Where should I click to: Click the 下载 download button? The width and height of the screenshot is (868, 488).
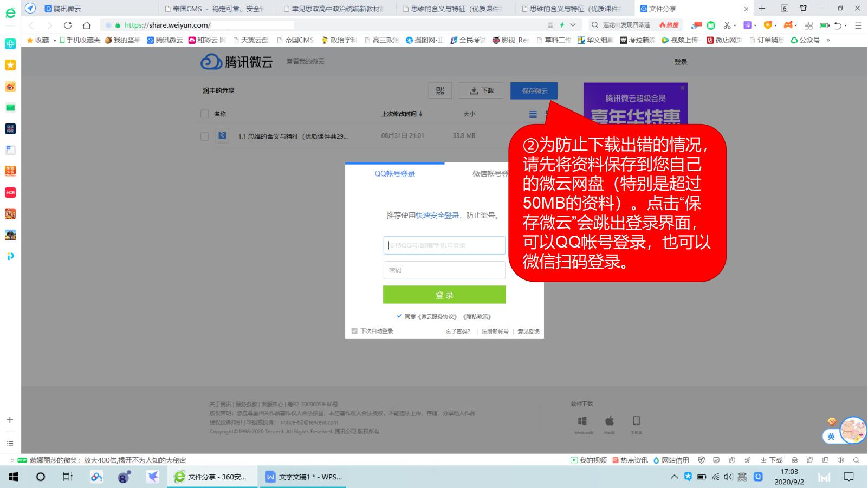click(x=481, y=90)
